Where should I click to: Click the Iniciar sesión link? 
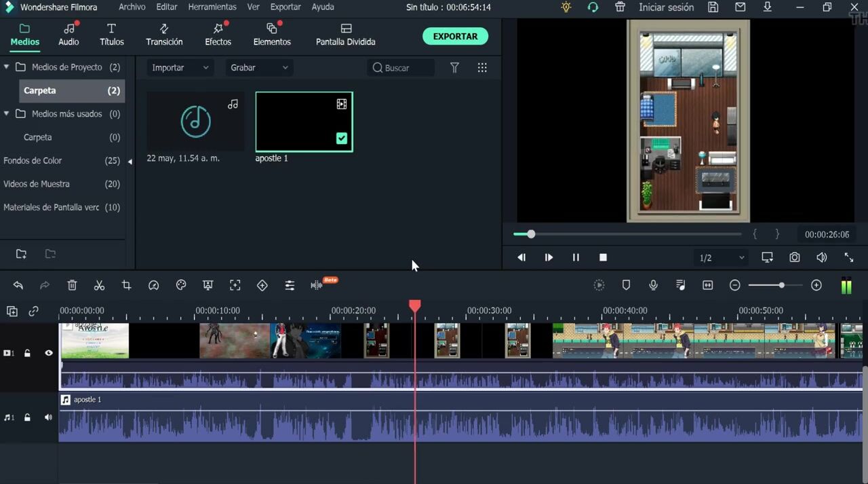point(666,7)
